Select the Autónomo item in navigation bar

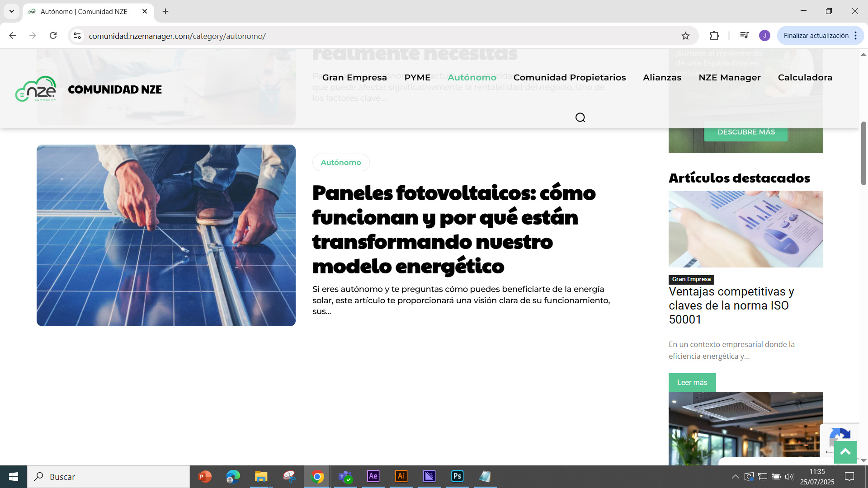click(472, 77)
